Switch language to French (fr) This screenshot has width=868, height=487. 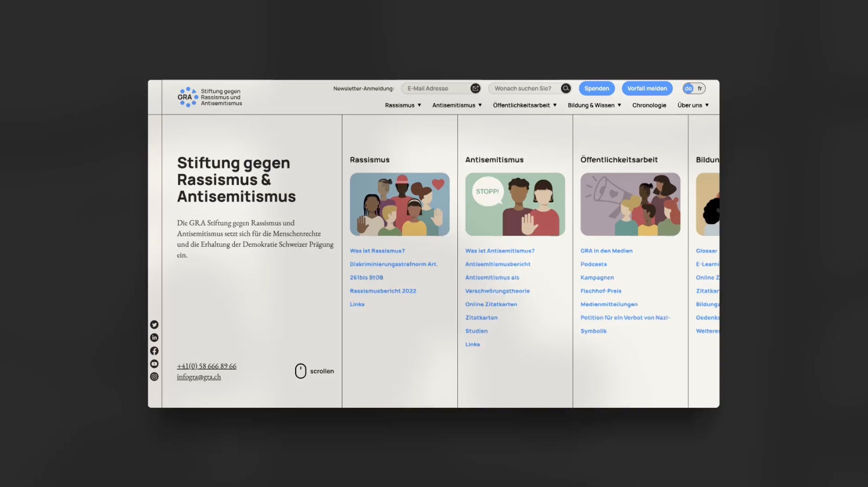700,89
